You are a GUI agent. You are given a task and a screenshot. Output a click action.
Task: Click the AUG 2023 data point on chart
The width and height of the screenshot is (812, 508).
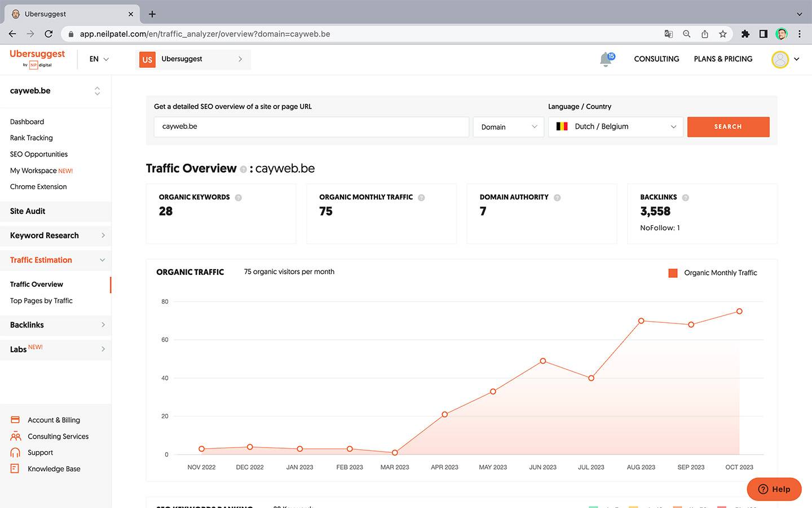click(x=641, y=321)
